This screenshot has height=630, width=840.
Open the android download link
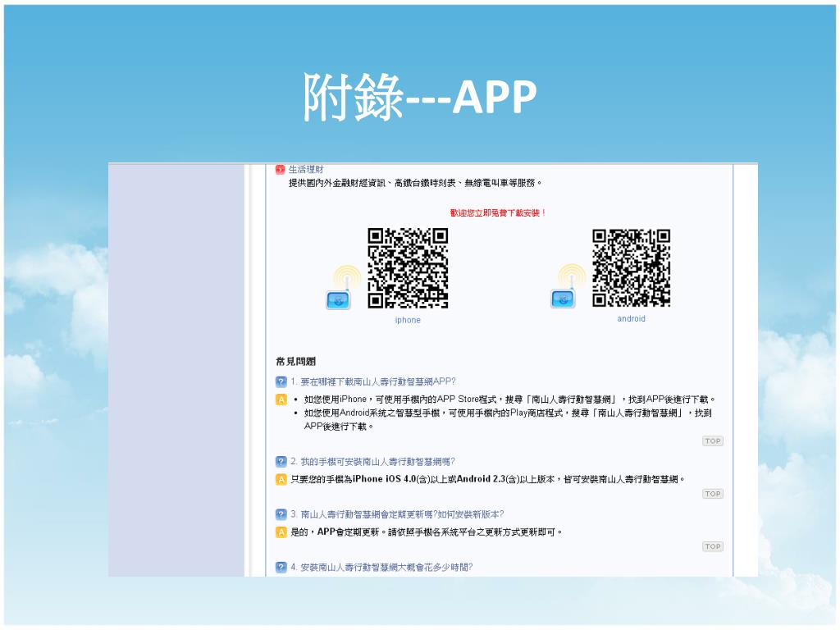[x=631, y=318]
